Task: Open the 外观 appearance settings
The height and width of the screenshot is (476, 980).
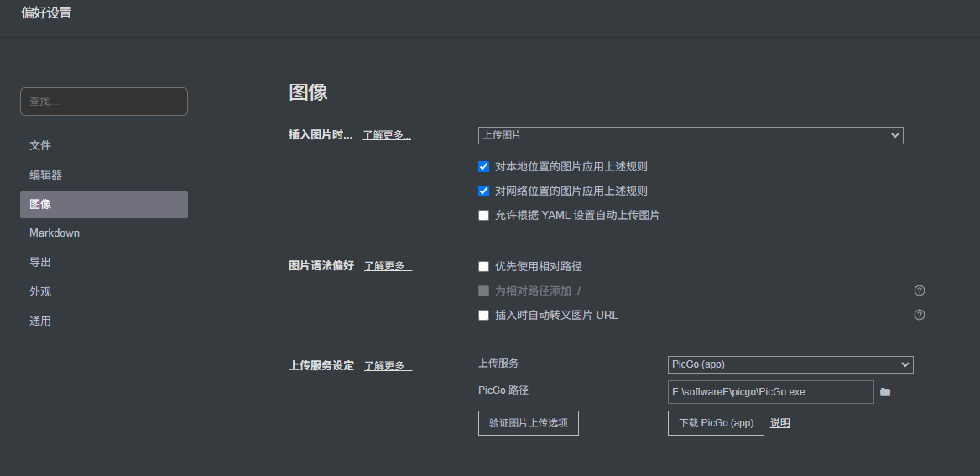Action: [x=40, y=291]
